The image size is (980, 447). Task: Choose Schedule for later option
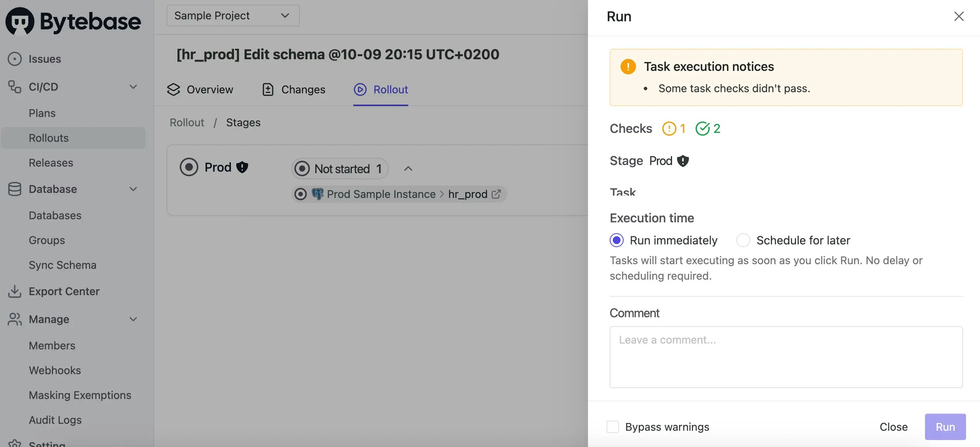click(x=743, y=240)
